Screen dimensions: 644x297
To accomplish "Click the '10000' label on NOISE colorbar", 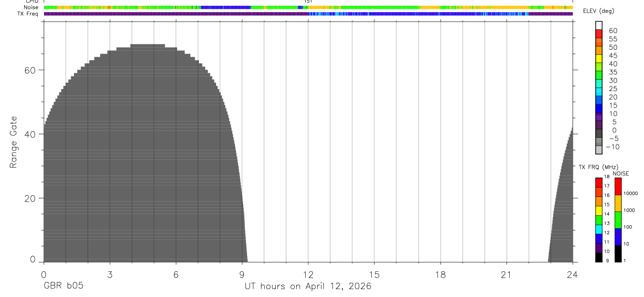I will (x=631, y=193).
